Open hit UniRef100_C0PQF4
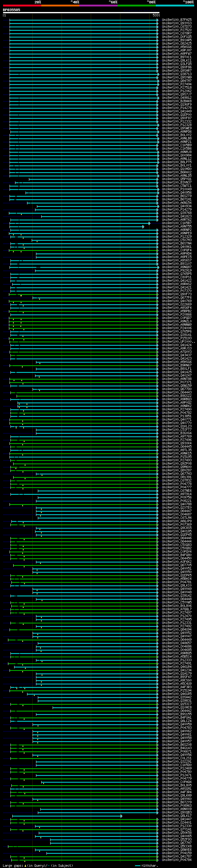The width and height of the screenshot is (197, 868). pyautogui.click(x=177, y=250)
